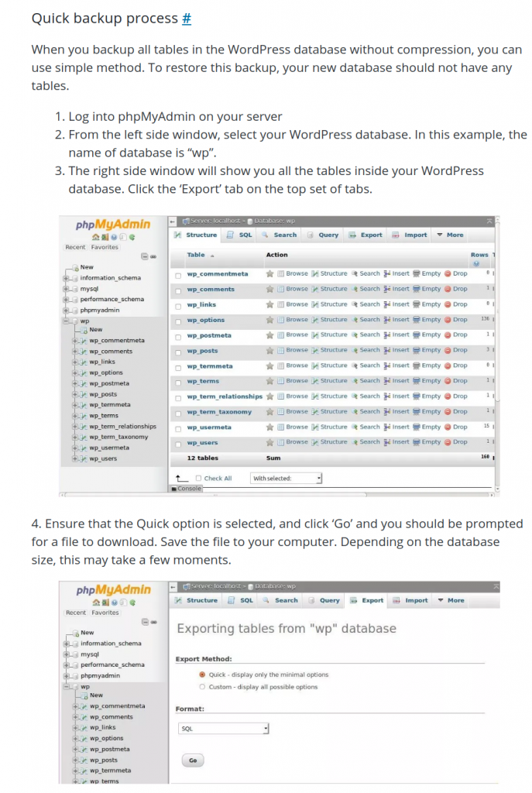The height and width of the screenshot is (793, 532).
Task: Click the # anchor link beside Quick backup process
Action: [187, 19]
